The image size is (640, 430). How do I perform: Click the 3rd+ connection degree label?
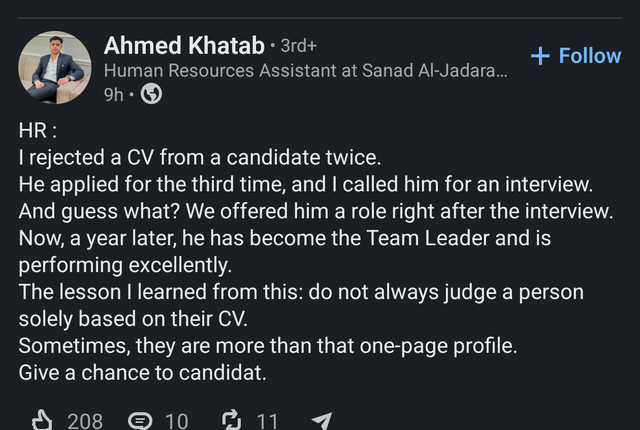(x=299, y=46)
